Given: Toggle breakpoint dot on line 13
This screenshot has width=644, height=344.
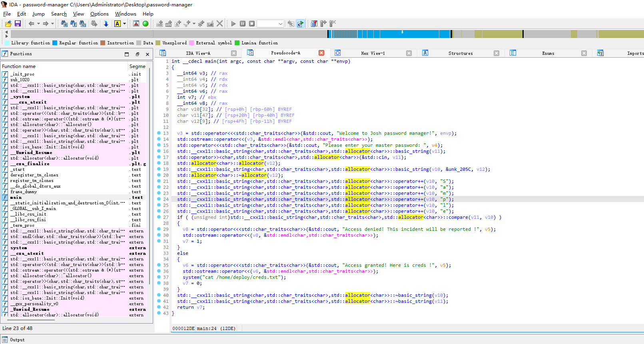Looking at the screenshot, I should pos(159,133).
